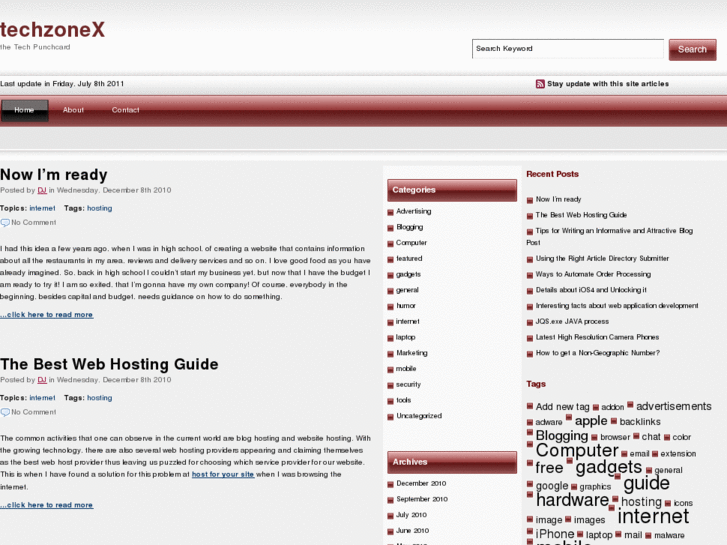Follow the host for your site link
Image resolution: width=727 pixels, height=545 pixels.
point(223,474)
